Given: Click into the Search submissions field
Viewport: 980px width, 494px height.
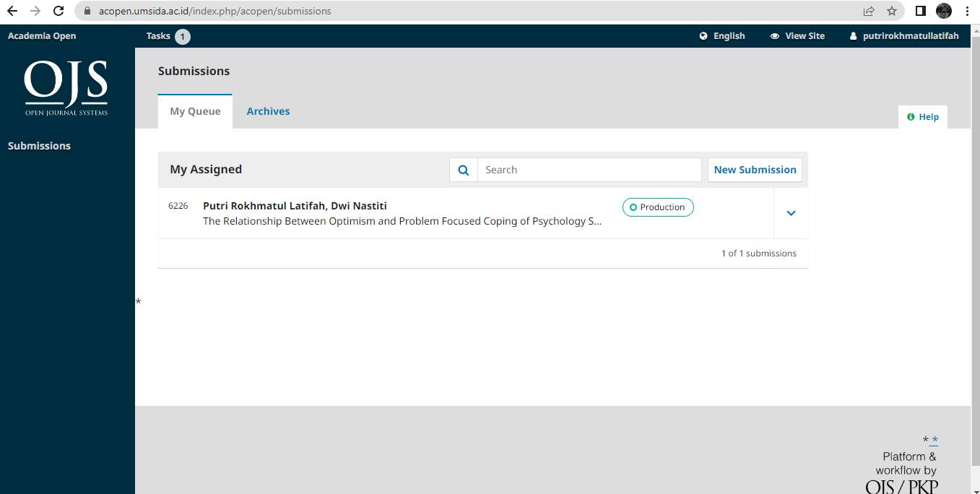Looking at the screenshot, I should pos(589,170).
